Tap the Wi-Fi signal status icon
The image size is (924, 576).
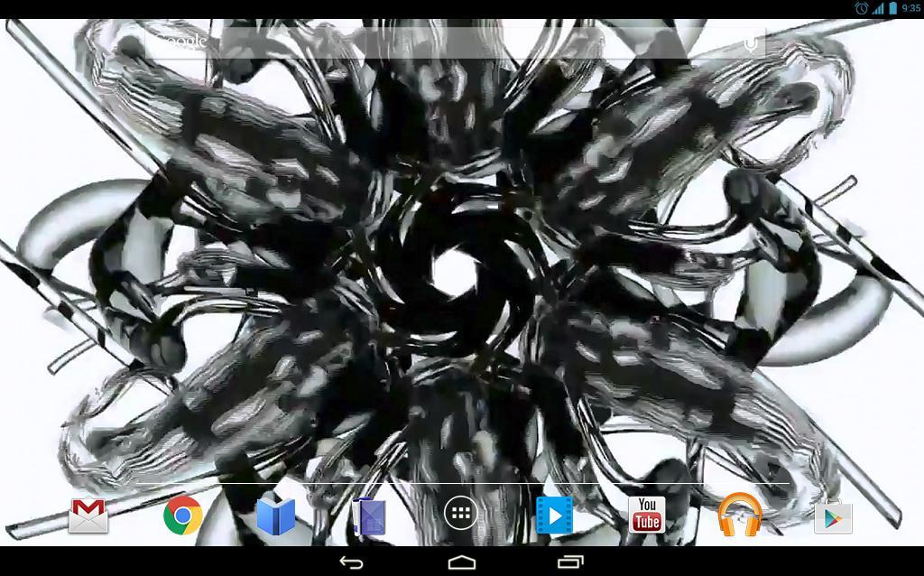click(x=878, y=8)
